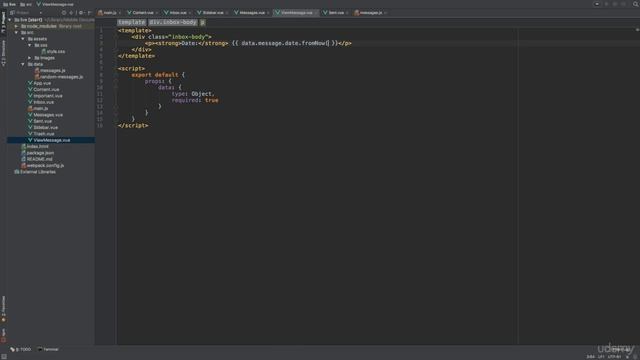The width and height of the screenshot is (640, 360).
Task: Click the Vue icon beside Inbox.vue in tree
Action: [30, 102]
